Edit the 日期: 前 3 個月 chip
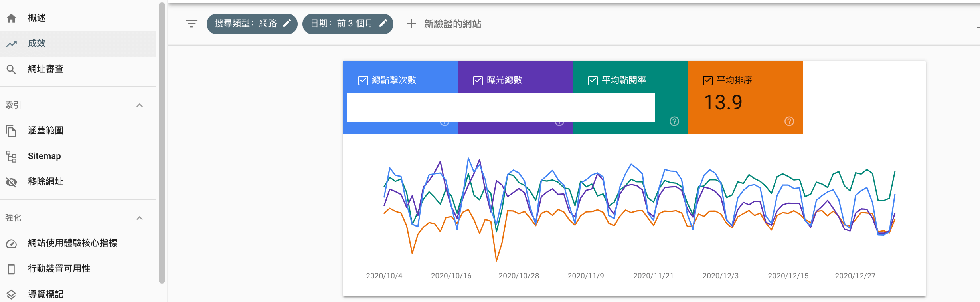 pyautogui.click(x=348, y=24)
